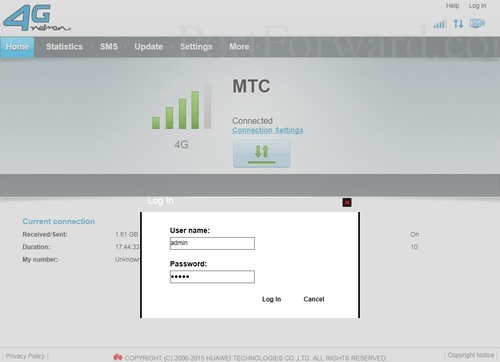Focus the Password field
Screen dimensions: 500x362
212,277
